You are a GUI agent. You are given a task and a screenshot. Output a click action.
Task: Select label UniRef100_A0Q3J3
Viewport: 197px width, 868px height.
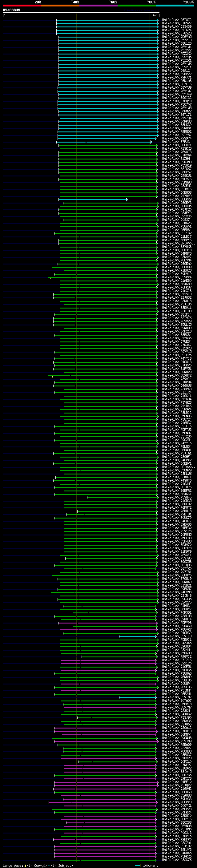(x=177, y=833)
